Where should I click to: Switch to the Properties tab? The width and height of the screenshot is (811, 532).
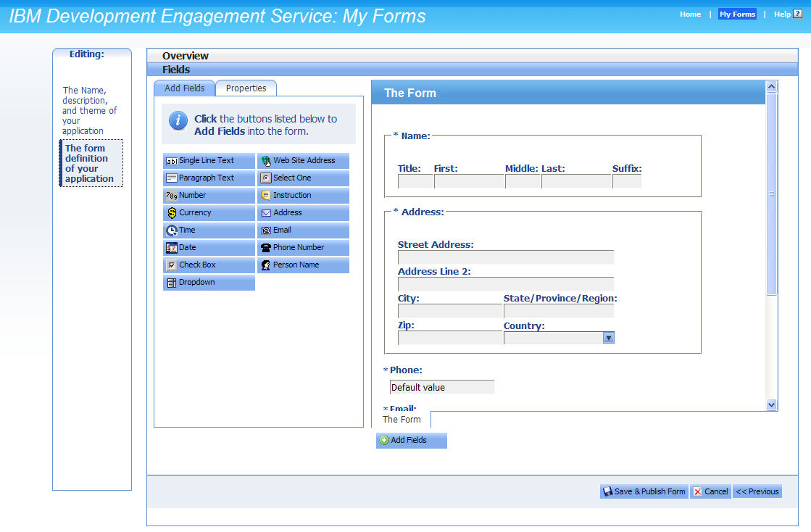coord(246,88)
